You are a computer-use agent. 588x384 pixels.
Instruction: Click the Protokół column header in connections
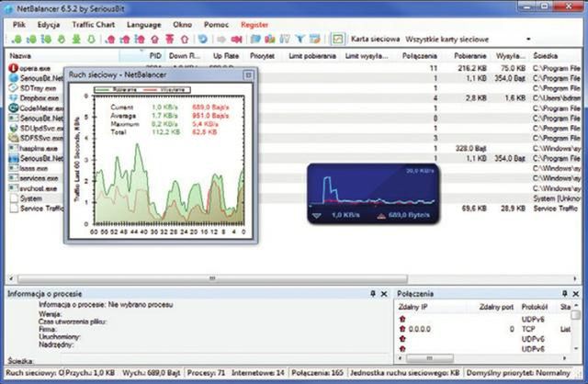coord(535,307)
